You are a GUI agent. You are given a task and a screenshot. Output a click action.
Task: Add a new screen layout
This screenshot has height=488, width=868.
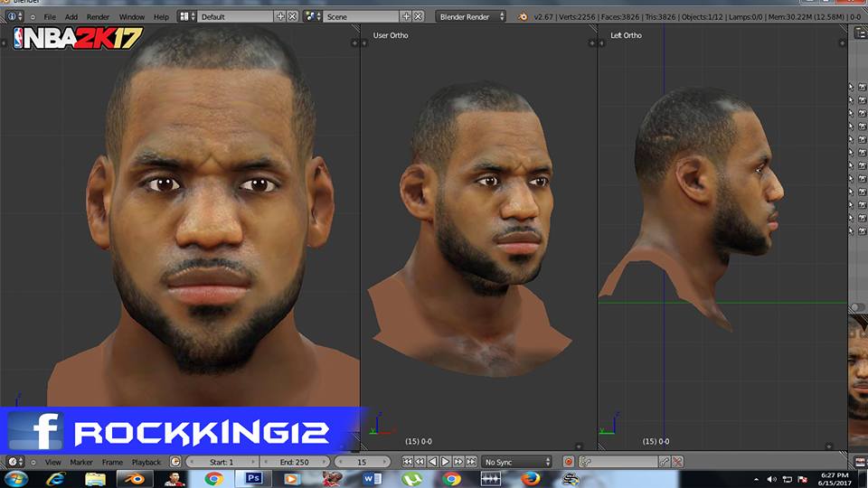pos(280,16)
